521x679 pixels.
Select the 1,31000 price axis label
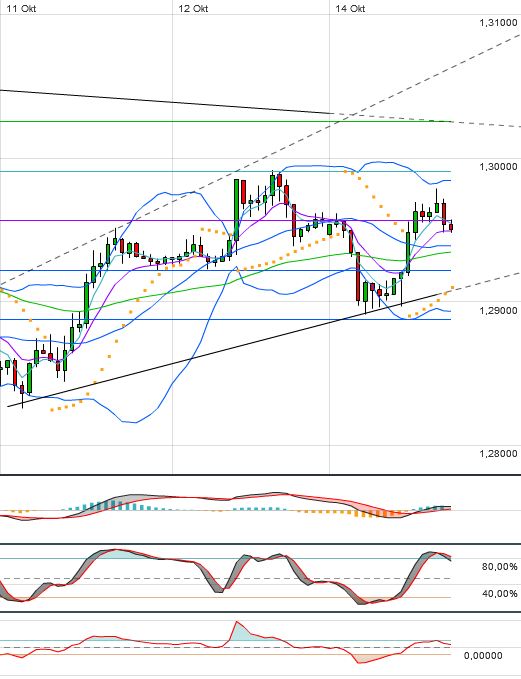point(498,23)
